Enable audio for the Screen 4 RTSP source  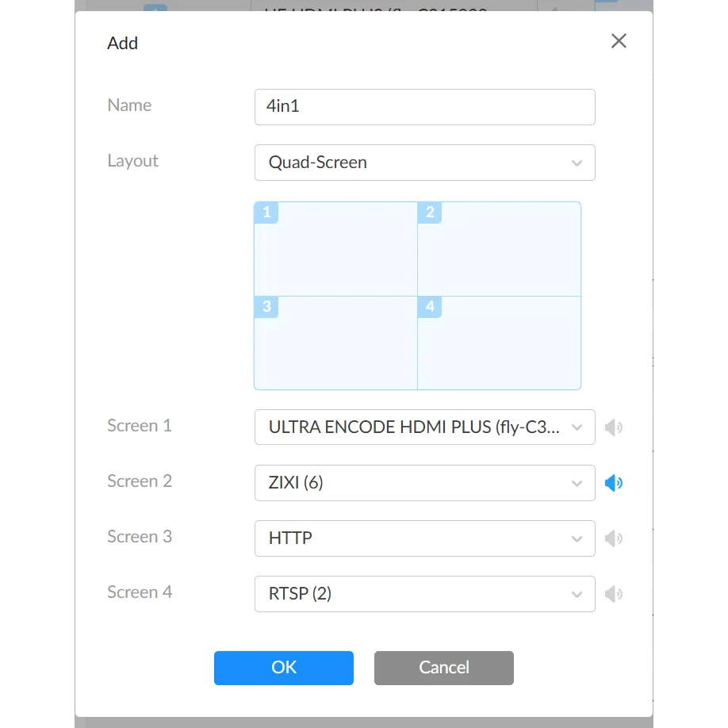[614, 593]
